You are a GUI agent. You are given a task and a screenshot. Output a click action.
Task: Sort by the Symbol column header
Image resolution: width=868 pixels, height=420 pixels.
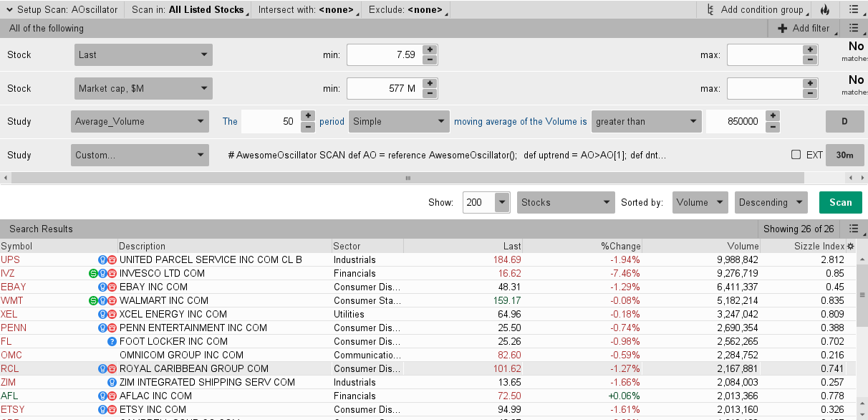pos(58,246)
